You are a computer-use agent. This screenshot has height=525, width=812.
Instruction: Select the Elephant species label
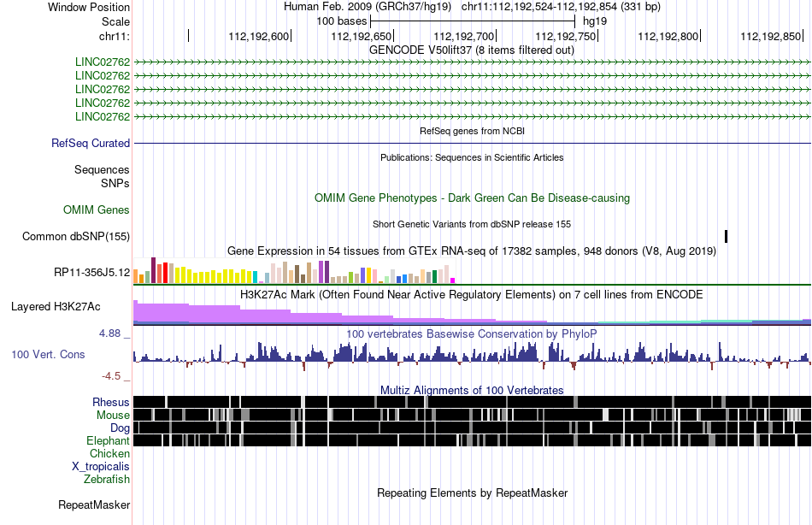[x=108, y=441]
